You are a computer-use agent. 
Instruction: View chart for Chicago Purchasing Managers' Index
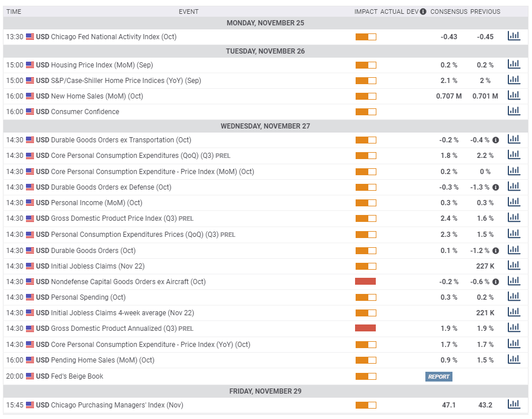[513, 404]
